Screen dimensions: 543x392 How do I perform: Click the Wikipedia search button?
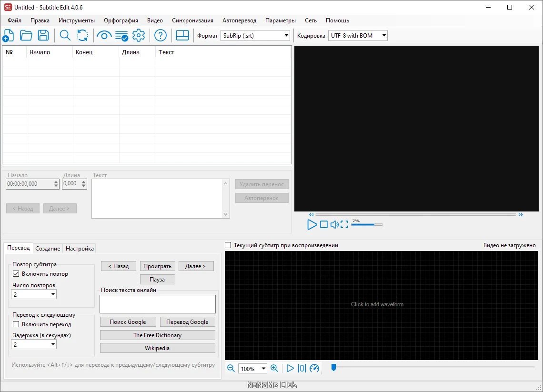[157, 348]
